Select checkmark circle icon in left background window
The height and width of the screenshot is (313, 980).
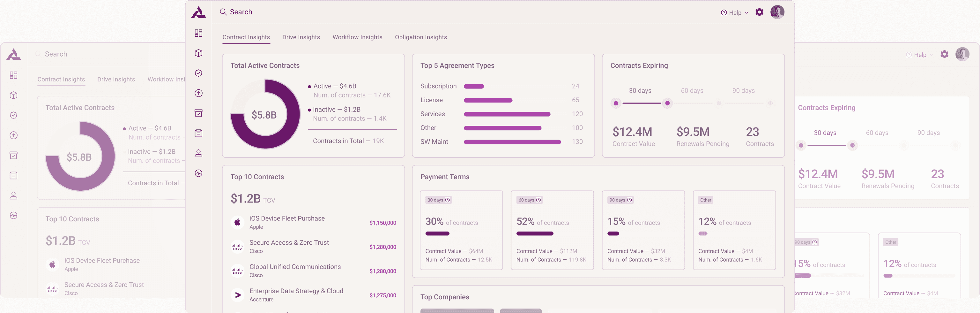click(13, 115)
